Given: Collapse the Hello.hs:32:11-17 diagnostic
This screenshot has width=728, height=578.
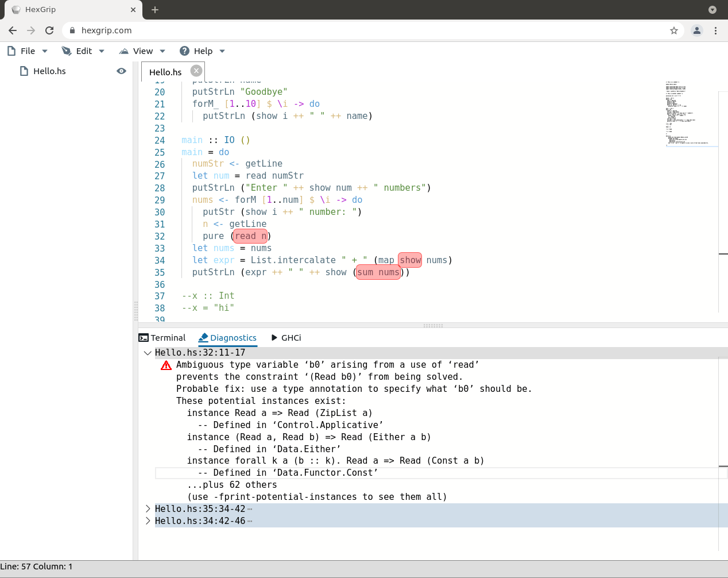Looking at the screenshot, I should point(148,352).
